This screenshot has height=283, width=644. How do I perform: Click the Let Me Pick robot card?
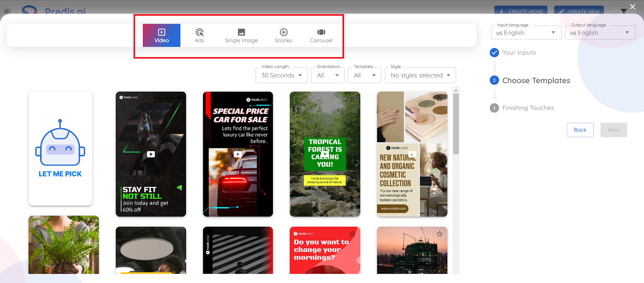(x=60, y=149)
